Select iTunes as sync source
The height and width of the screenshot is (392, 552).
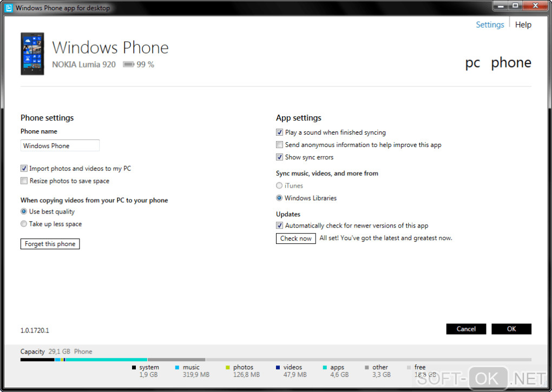279,185
